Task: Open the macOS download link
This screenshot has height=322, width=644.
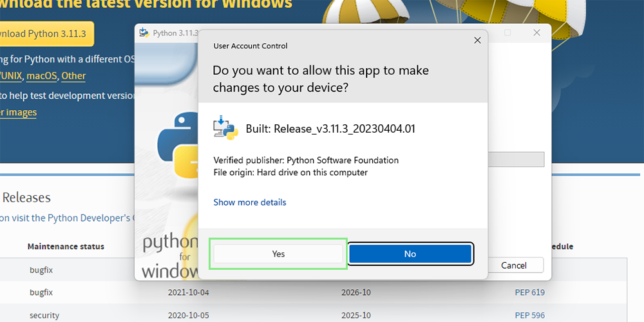Action: tap(42, 76)
